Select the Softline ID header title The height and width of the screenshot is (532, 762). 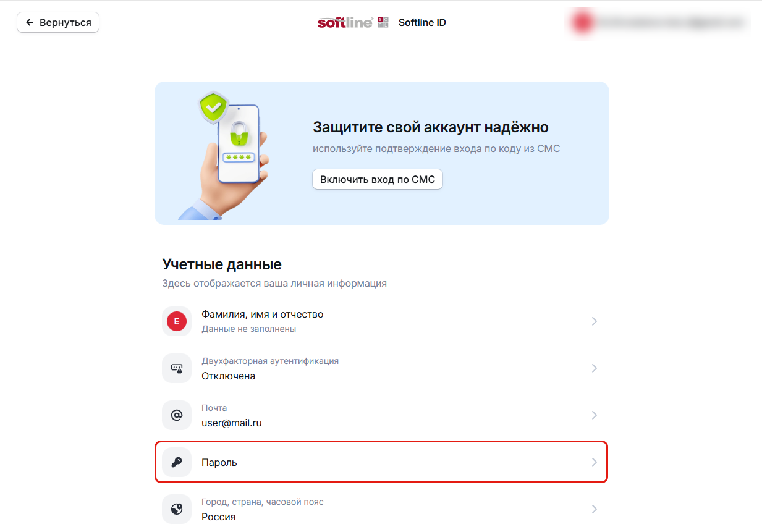coord(422,23)
